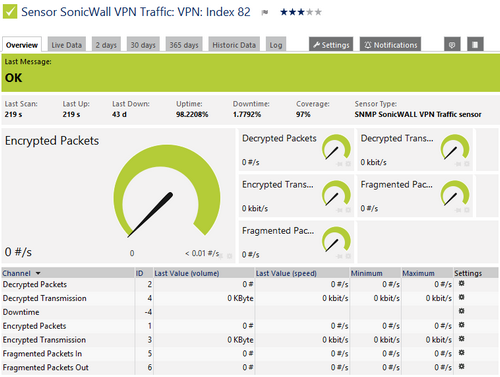Select Fragmented Packets In channel name
This screenshot has height=377, width=500.
tap(42, 354)
